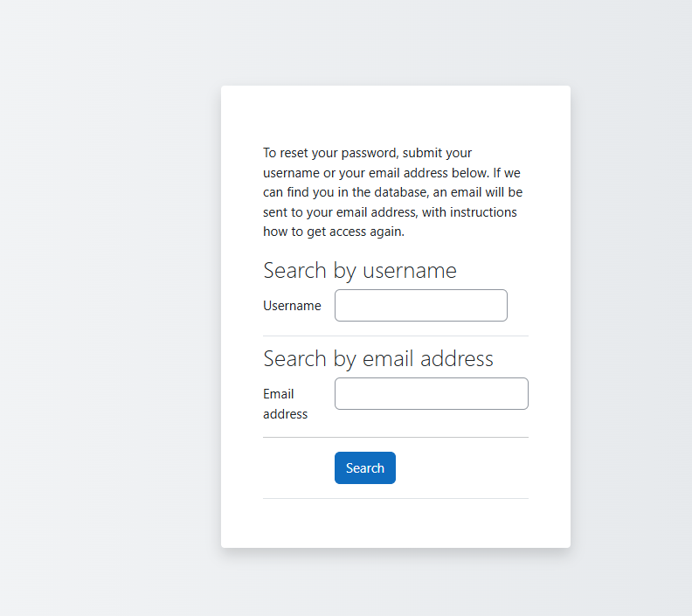Click the password reset instructions paragraph
The image size is (692, 616).
(392, 192)
